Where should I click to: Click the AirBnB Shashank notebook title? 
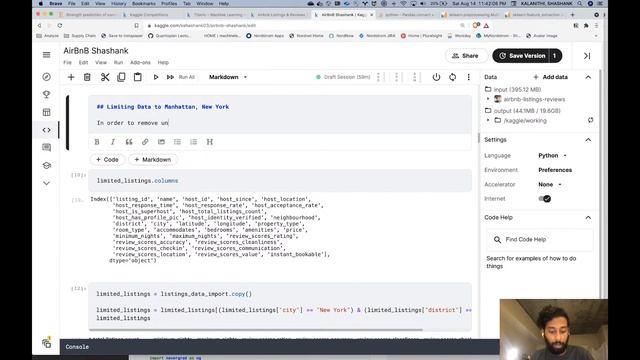pos(96,51)
